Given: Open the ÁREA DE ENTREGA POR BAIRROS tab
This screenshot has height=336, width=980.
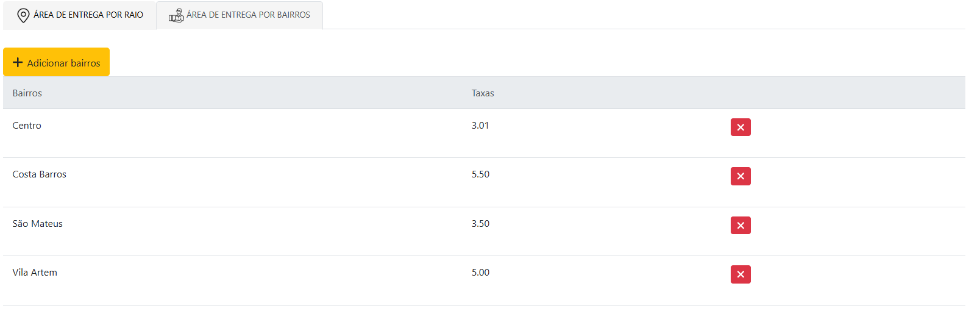Looking at the screenshot, I should 248,15.
